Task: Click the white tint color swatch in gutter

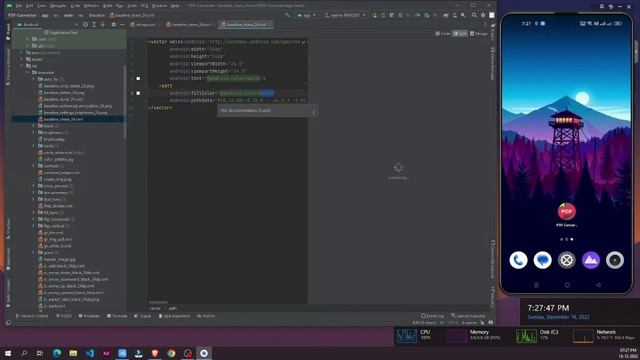Action: point(138,78)
